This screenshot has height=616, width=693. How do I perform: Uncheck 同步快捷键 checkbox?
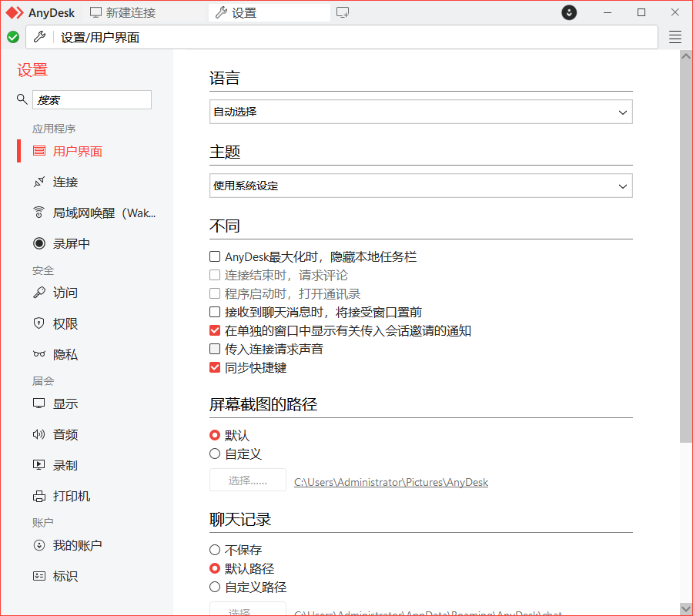(x=215, y=367)
